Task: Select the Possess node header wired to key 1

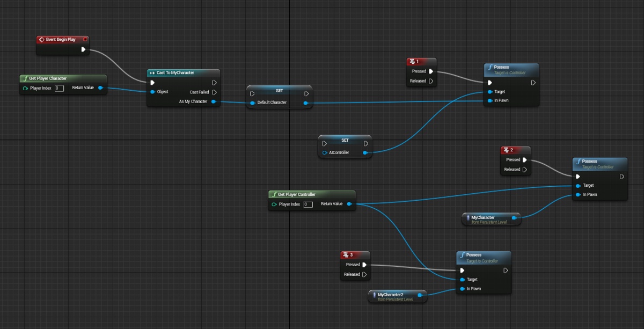Action: tap(511, 70)
